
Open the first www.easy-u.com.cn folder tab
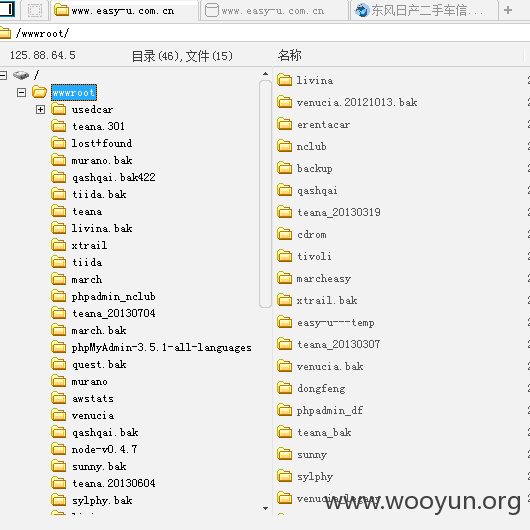point(124,10)
